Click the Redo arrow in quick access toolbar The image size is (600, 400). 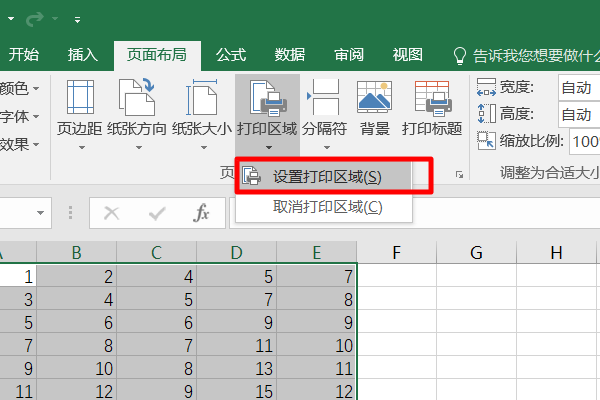point(34,19)
